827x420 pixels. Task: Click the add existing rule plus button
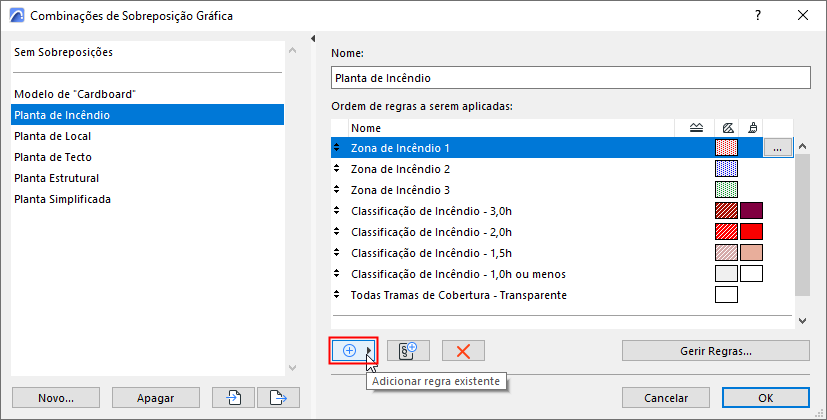point(351,351)
